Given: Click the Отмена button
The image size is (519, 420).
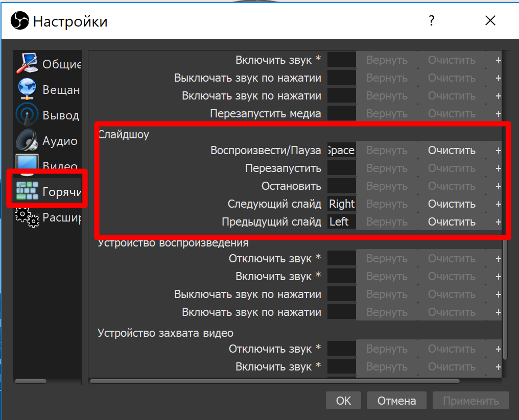Looking at the screenshot, I should pos(396,401).
